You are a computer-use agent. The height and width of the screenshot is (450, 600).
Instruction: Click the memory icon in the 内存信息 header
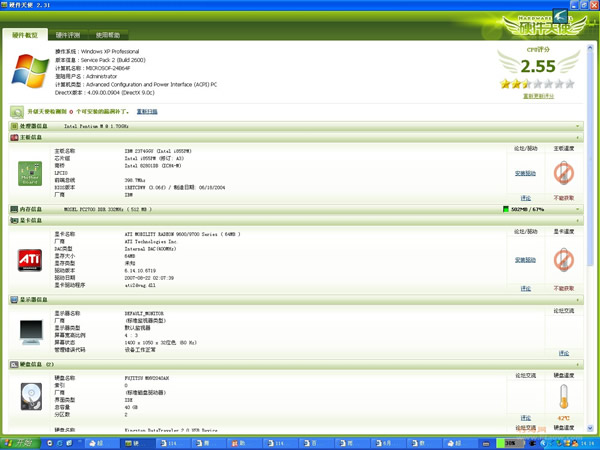pos(14,209)
